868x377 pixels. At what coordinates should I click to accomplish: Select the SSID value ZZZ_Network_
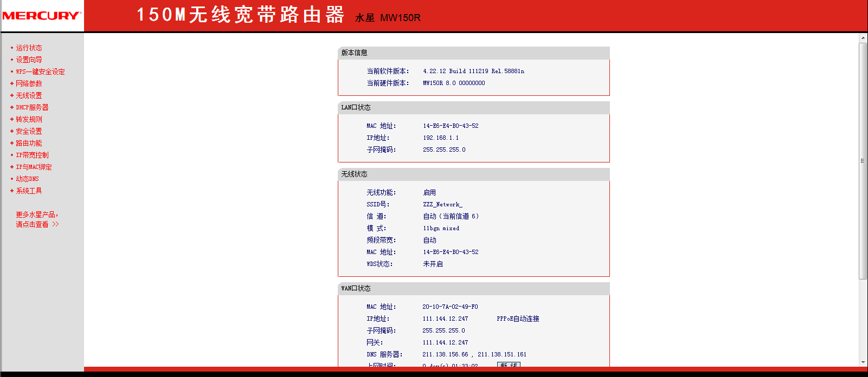[442, 204]
